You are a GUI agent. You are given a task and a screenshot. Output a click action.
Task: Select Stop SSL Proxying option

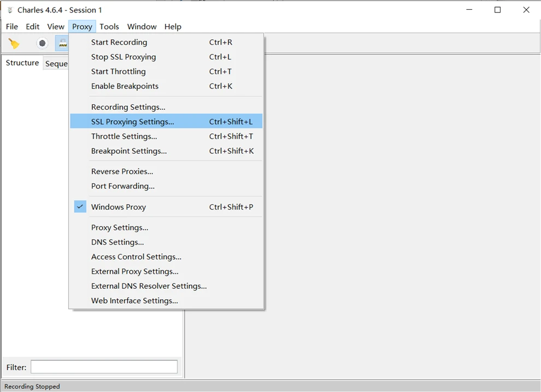[x=166, y=57]
